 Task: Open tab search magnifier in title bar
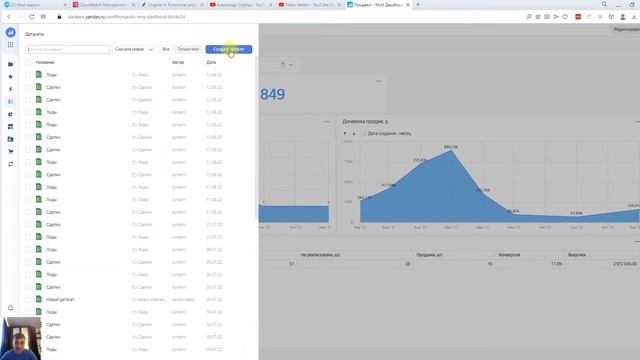pos(604,4)
